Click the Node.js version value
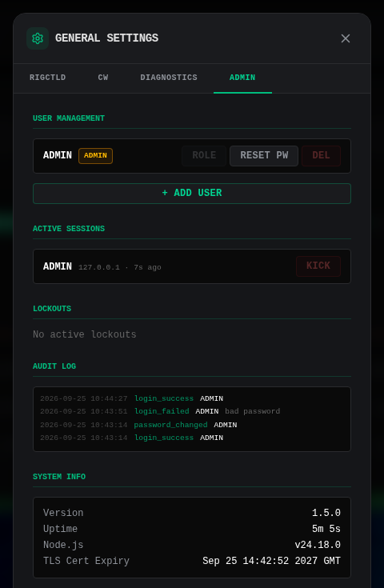 point(318,545)
